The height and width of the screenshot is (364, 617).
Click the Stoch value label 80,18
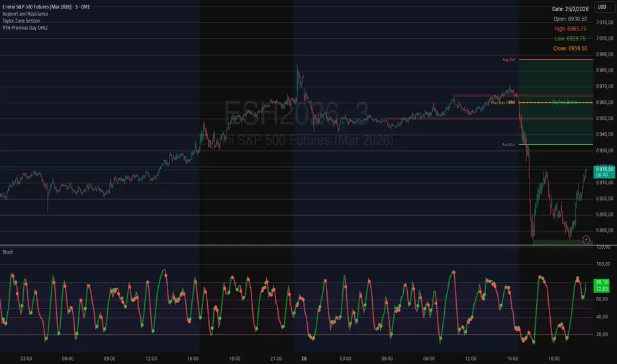(602, 282)
